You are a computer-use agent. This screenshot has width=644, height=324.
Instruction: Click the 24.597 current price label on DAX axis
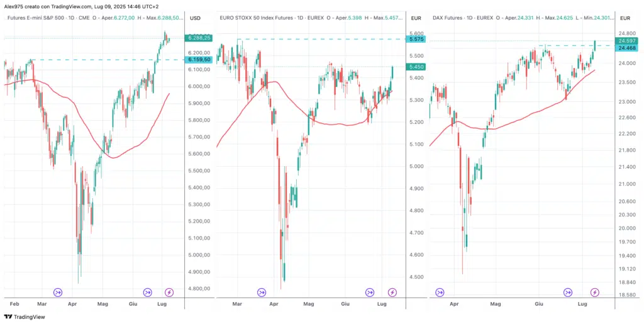pyautogui.click(x=627, y=40)
